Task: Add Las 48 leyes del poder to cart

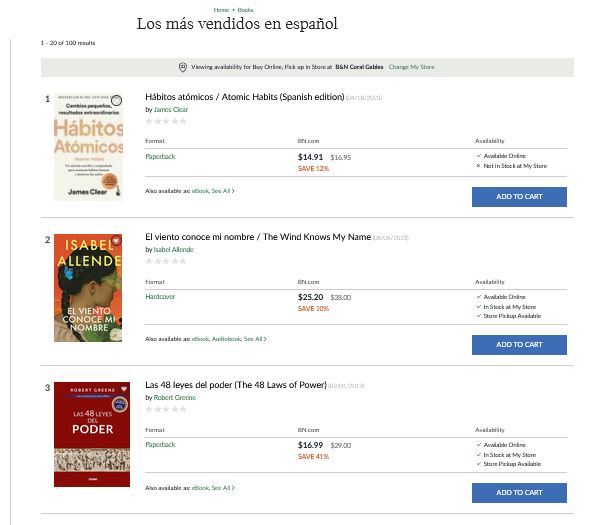Action: point(519,493)
